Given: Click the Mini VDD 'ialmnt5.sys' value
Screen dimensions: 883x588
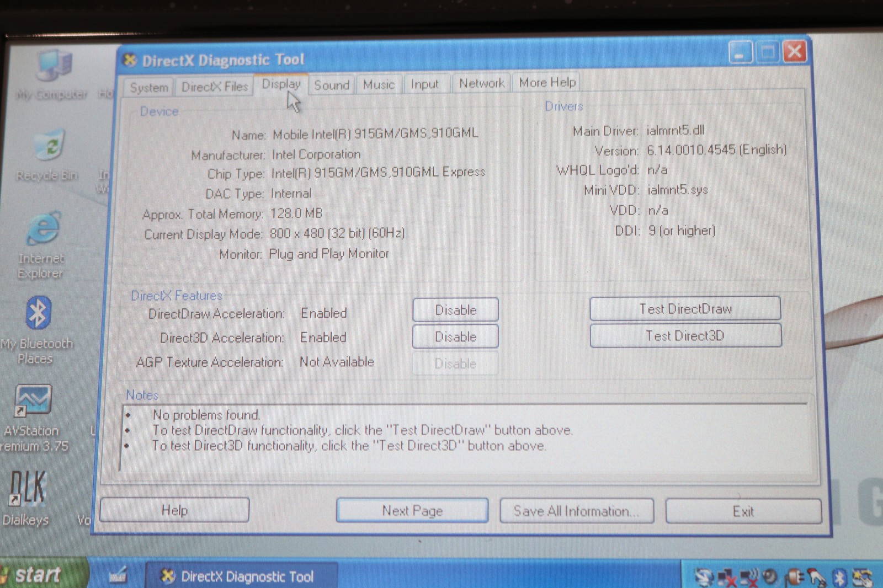Looking at the screenshot, I should click(678, 190).
